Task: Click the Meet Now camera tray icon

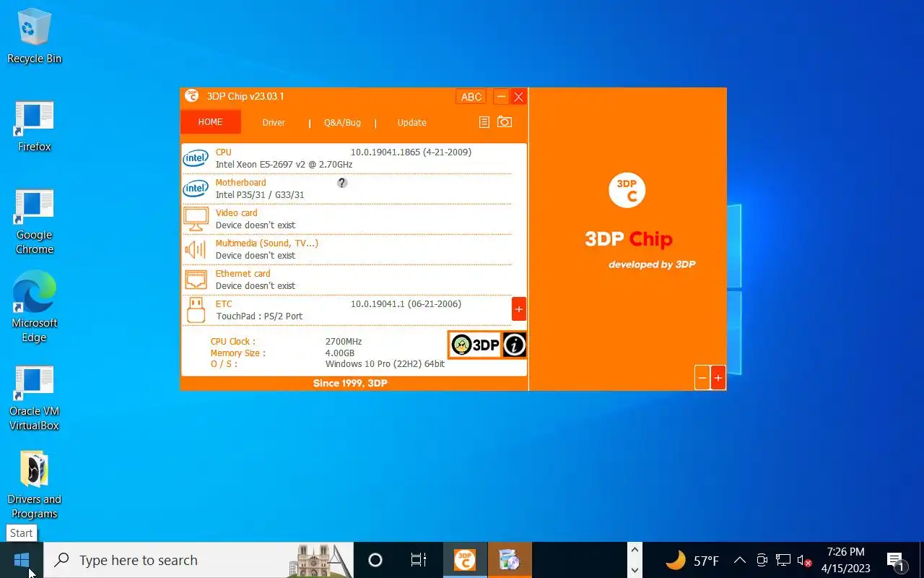Action: click(762, 560)
